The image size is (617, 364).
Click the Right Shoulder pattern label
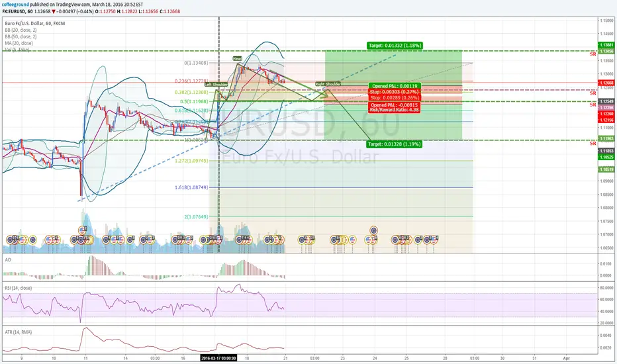pos(328,84)
